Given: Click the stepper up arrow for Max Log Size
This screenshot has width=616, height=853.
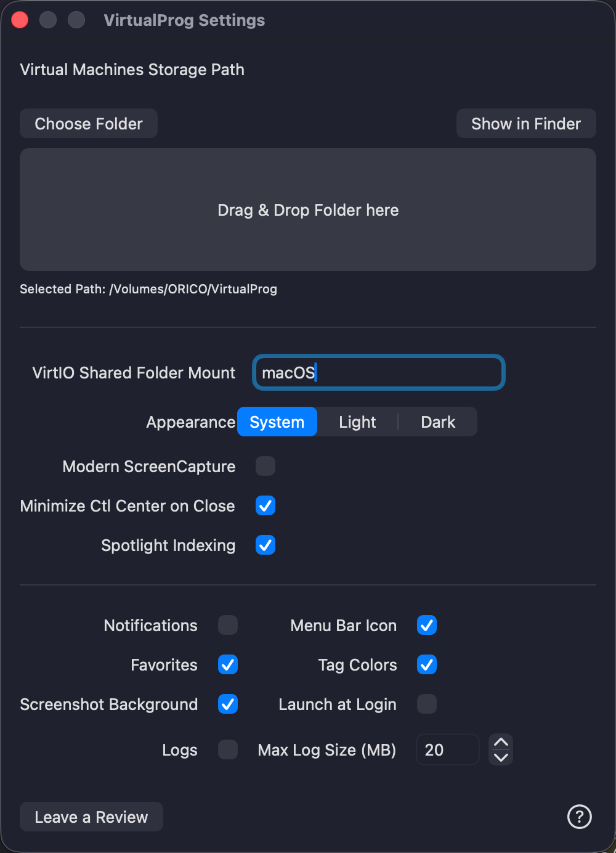Looking at the screenshot, I should coord(501,742).
